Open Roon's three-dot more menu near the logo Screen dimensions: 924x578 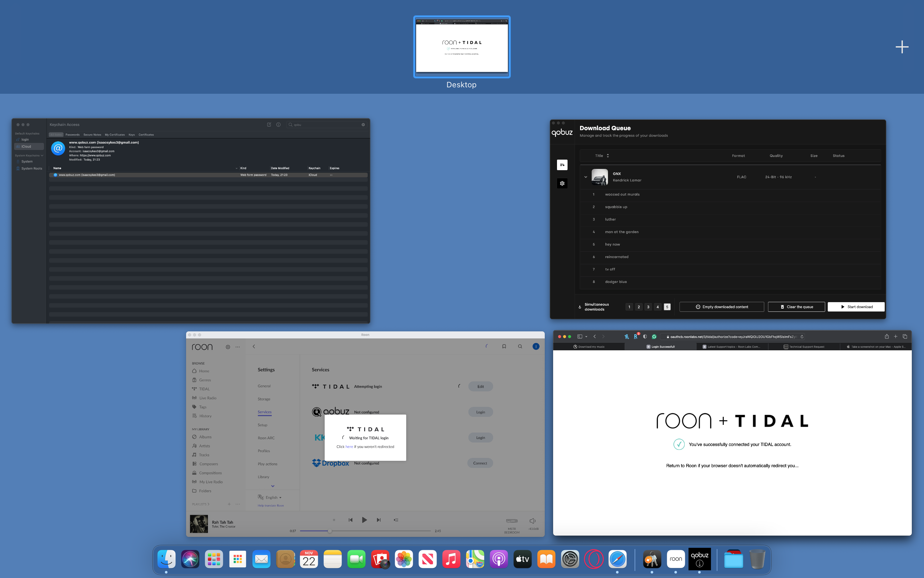238,347
